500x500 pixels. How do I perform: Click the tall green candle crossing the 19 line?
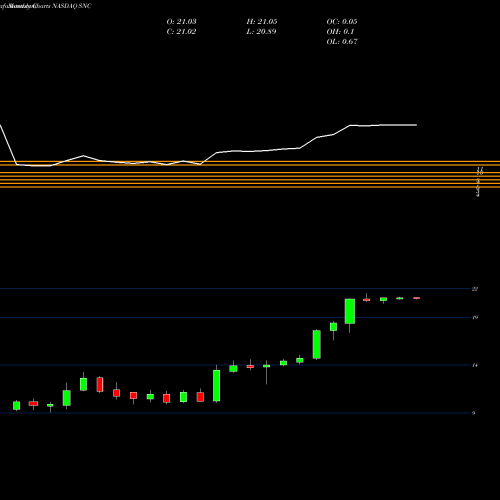pyautogui.click(x=350, y=311)
